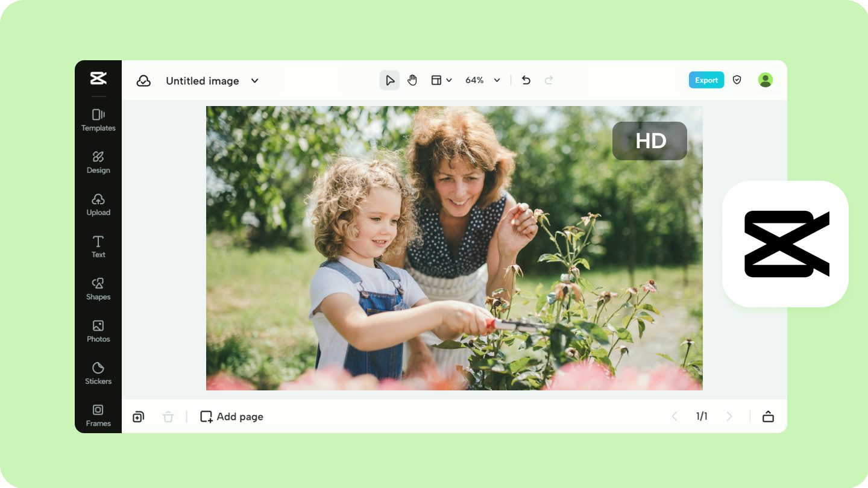
Task: Open your account avatar
Action: point(765,80)
